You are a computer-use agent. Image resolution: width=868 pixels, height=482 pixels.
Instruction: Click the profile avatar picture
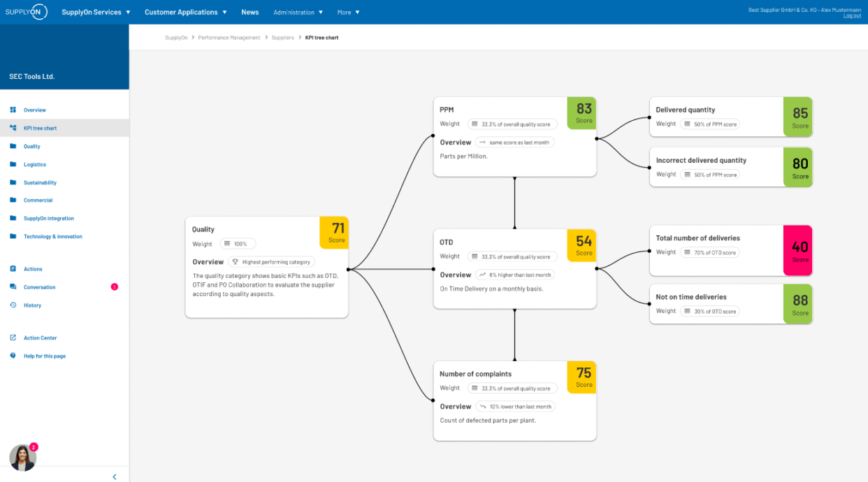tap(22, 457)
